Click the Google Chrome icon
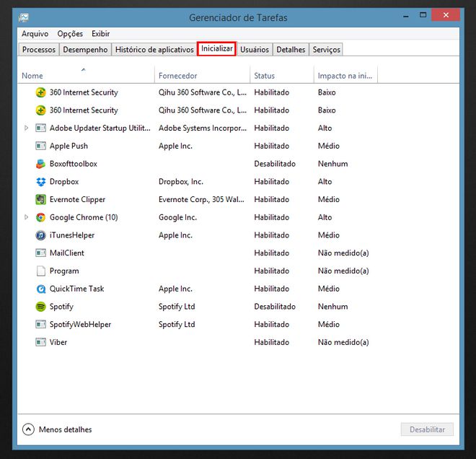 click(x=40, y=217)
